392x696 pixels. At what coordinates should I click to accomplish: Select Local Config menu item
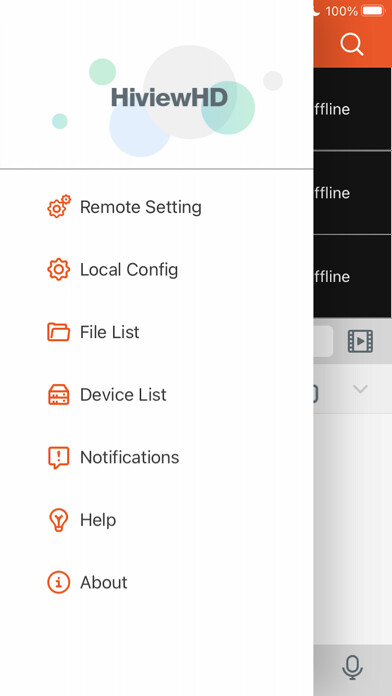click(x=129, y=269)
